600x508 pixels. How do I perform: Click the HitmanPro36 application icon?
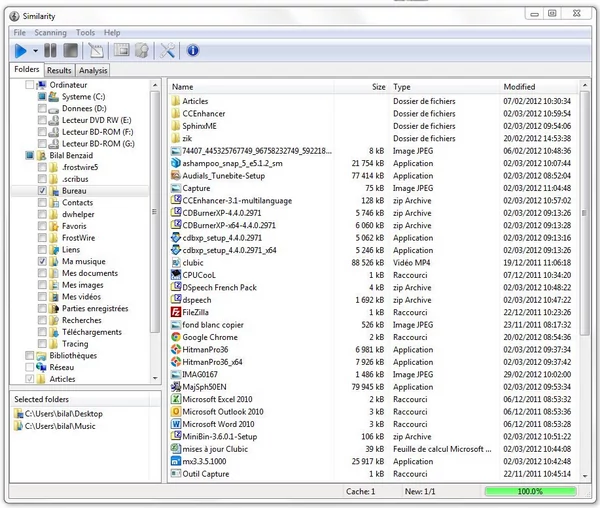coord(176,350)
